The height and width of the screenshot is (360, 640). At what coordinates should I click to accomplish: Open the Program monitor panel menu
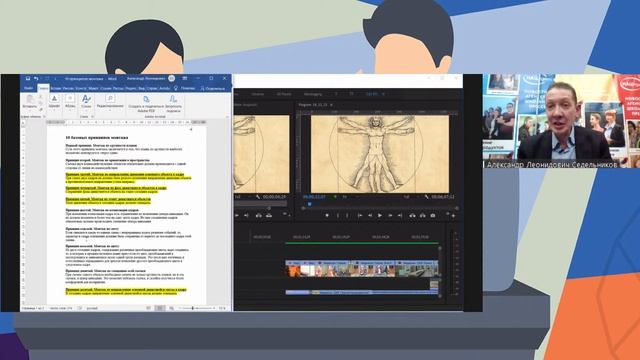click(x=331, y=105)
